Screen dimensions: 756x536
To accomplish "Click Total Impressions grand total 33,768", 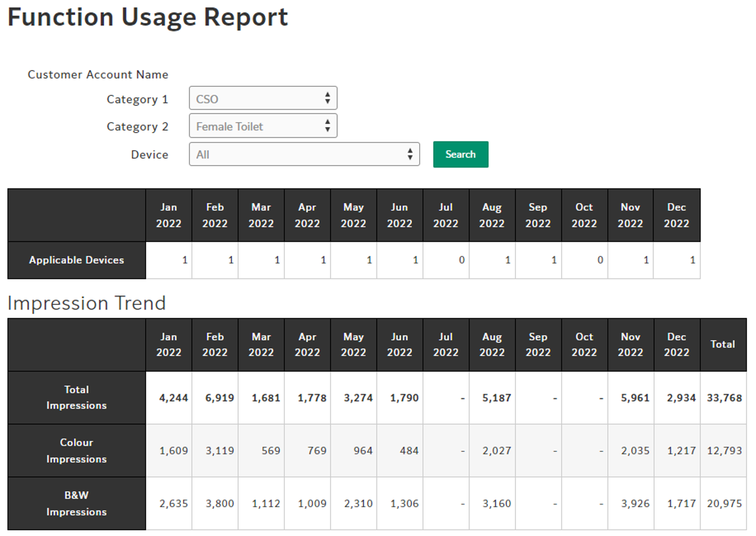I will tap(724, 398).
